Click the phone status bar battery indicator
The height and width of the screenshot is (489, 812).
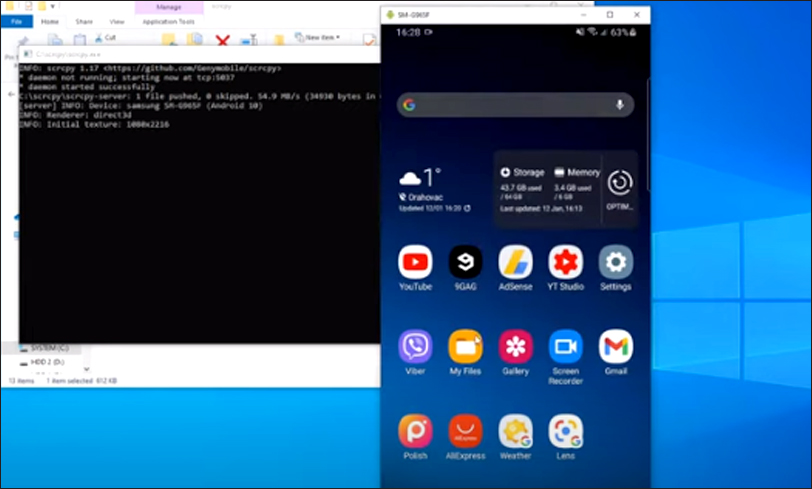click(624, 32)
